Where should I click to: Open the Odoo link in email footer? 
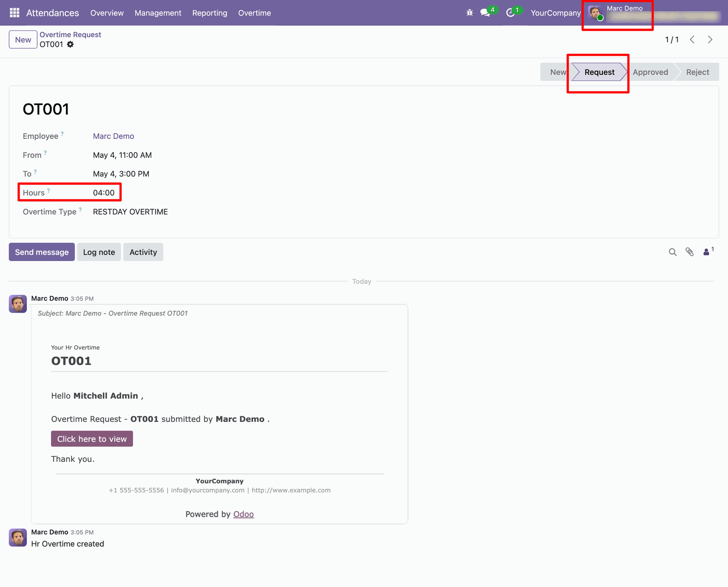243,514
